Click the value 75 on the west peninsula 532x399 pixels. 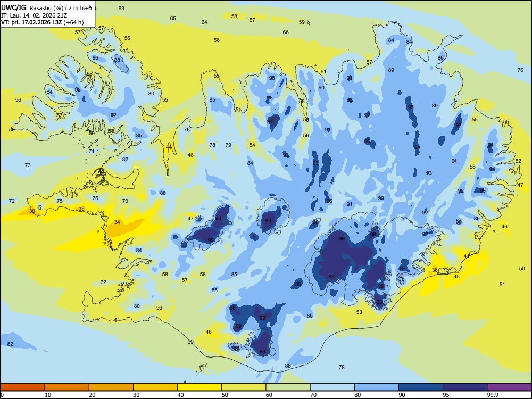click(60, 201)
